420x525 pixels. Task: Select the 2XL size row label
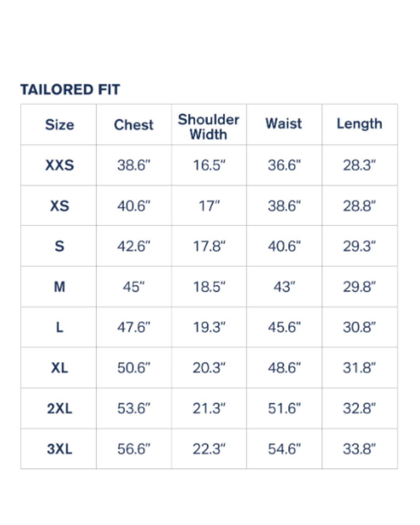point(59,409)
